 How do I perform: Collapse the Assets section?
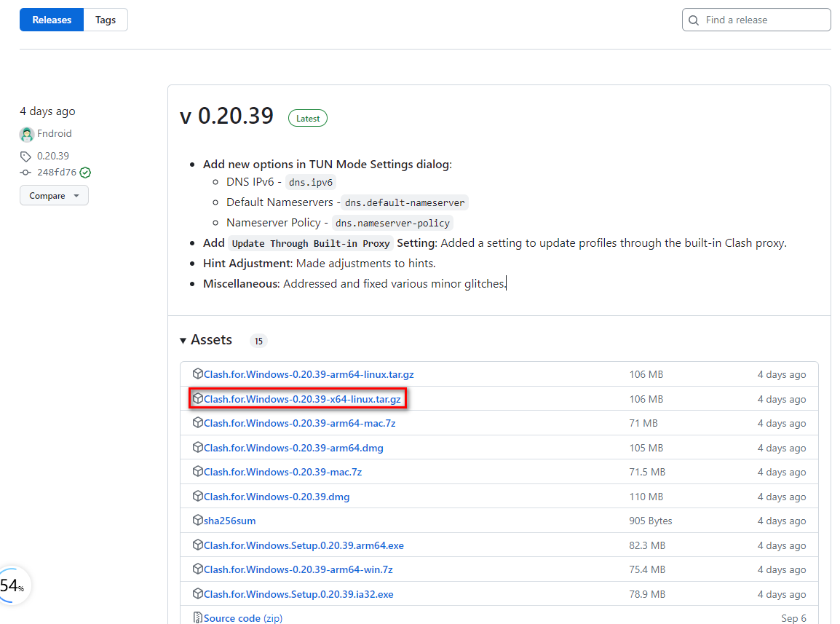pyautogui.click(x=206, y=340)
